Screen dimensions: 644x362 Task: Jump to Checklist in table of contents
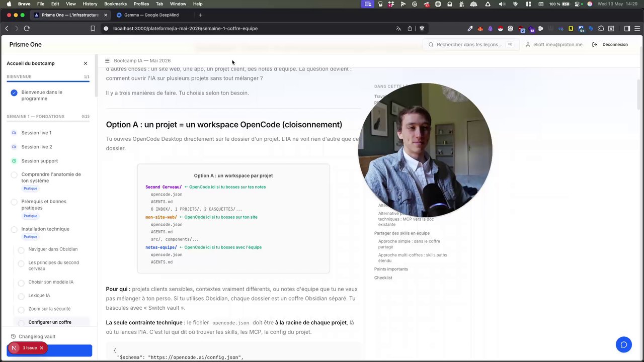point(383,278)
